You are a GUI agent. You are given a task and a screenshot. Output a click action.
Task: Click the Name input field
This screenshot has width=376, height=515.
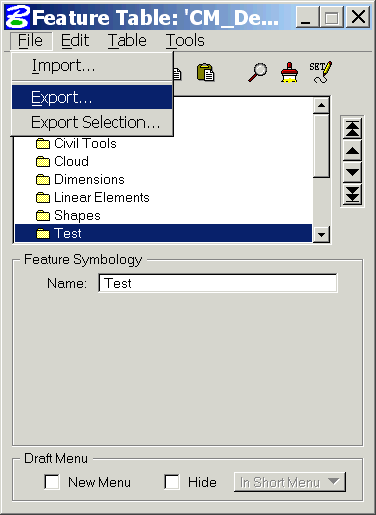click(x=218, y=283)
